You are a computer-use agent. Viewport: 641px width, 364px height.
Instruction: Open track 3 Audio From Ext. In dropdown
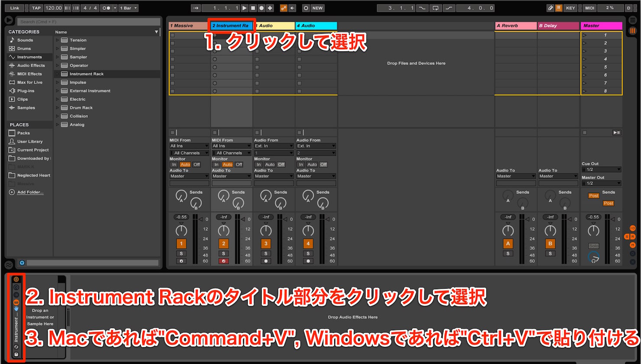point(274,146)
